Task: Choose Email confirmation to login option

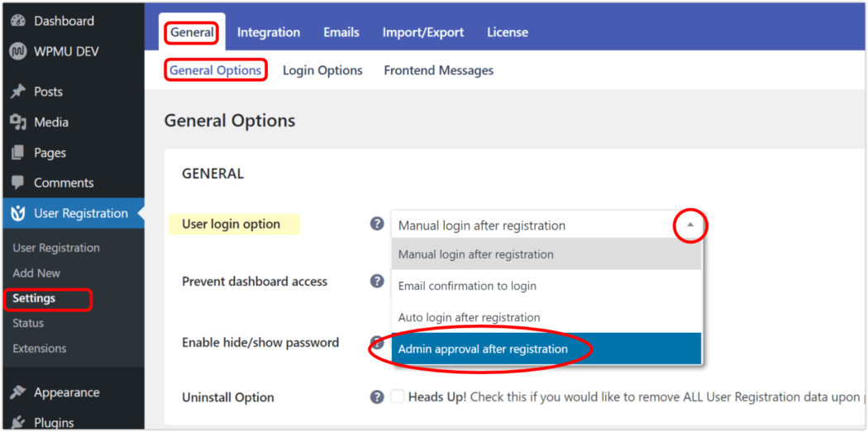Action: tap(467, 286)
